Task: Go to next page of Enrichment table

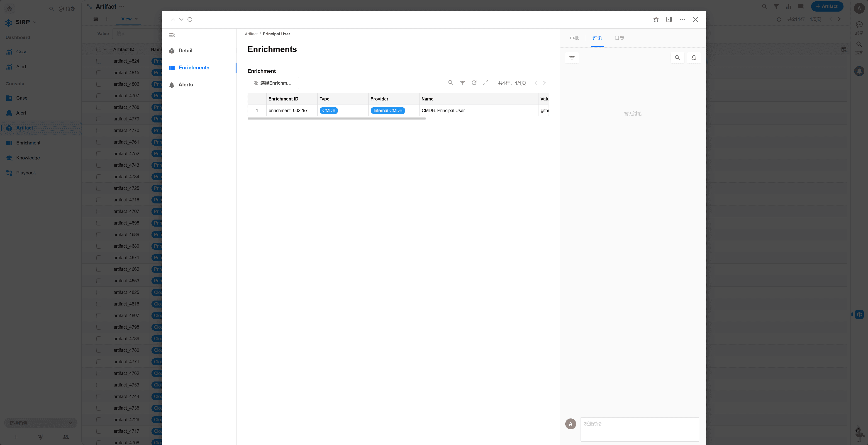Action: pyautogui.click(x=544, y=83)
